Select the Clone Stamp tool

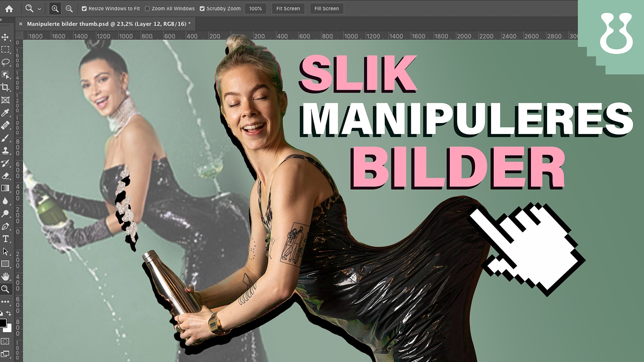5,151
